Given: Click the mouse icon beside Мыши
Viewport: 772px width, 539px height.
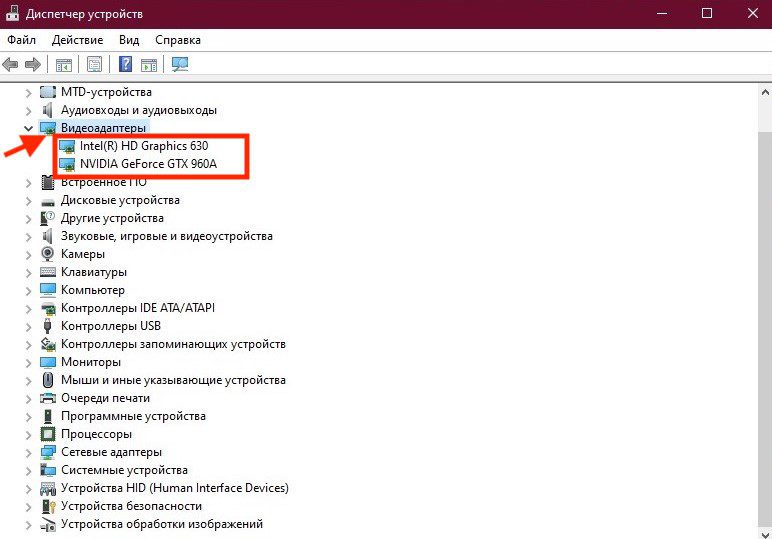Looking at the screenshot, I should tap(48, 380).
